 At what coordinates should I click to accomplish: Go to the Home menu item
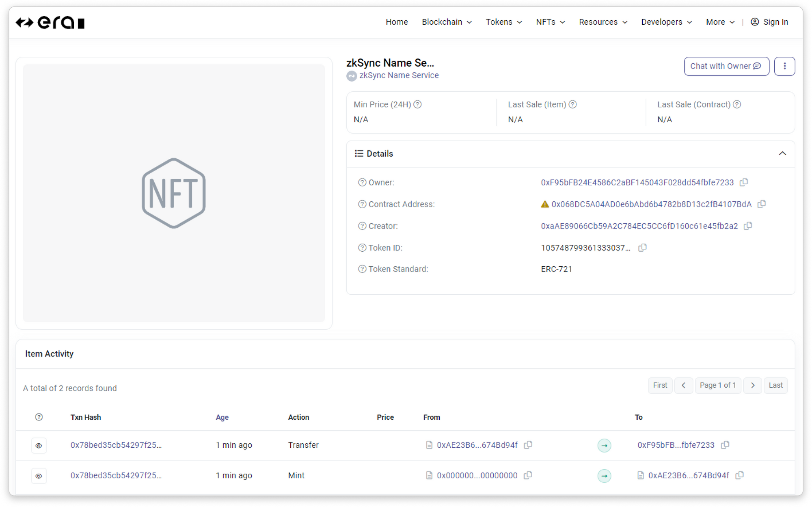396,22
